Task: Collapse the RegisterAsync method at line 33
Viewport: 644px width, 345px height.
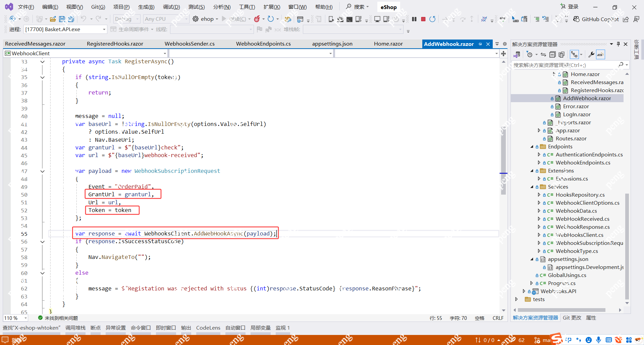Action: coord(43,62)
